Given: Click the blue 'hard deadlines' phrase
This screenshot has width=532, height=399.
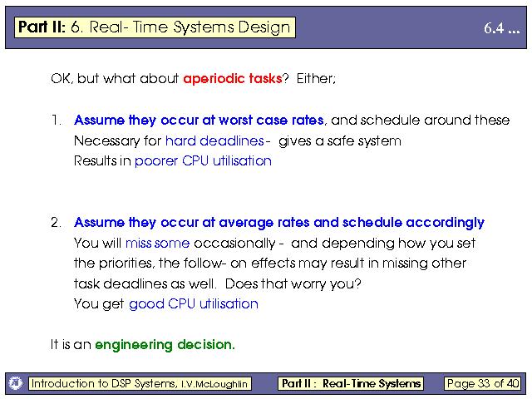Looking at the screenshot, I should [214, 140].
